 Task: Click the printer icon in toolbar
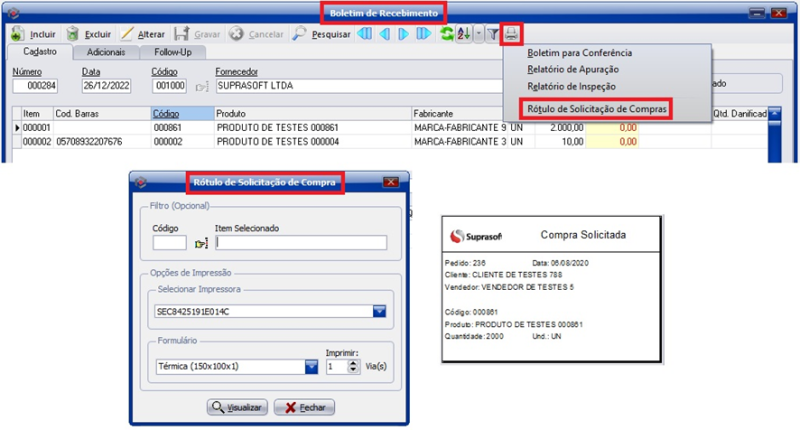click(x=512, y=34)
